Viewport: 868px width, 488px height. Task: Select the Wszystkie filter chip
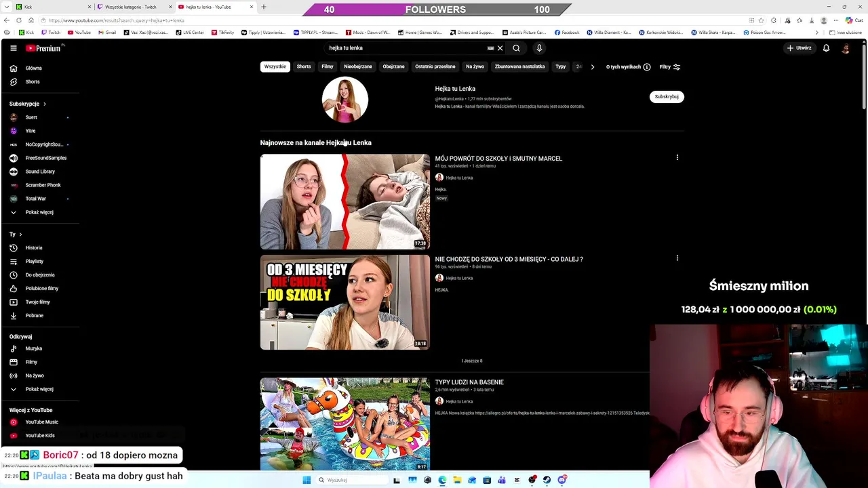pyautogui.click(x=275, y=66)
